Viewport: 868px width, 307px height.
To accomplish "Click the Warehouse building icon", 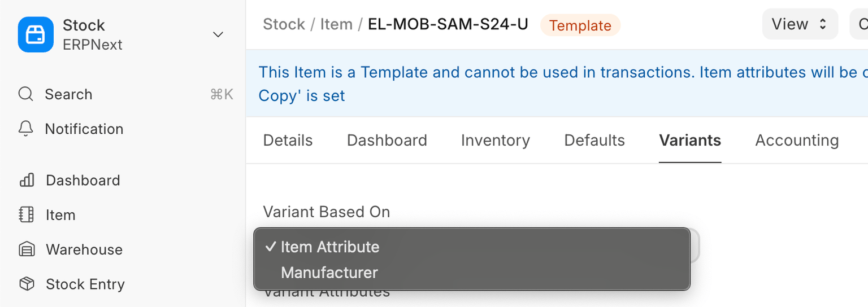I will [x=27, y=249].
